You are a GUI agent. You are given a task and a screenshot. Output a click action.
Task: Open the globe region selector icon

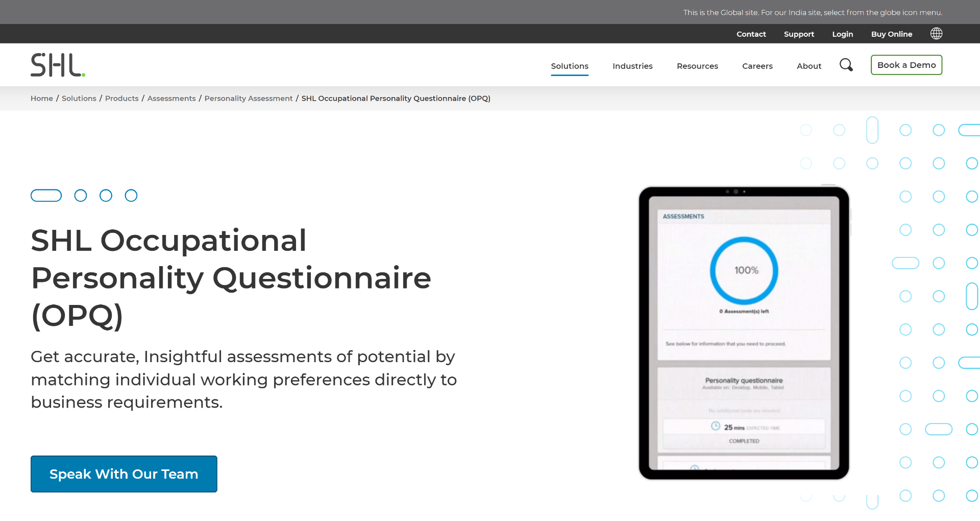936,34
